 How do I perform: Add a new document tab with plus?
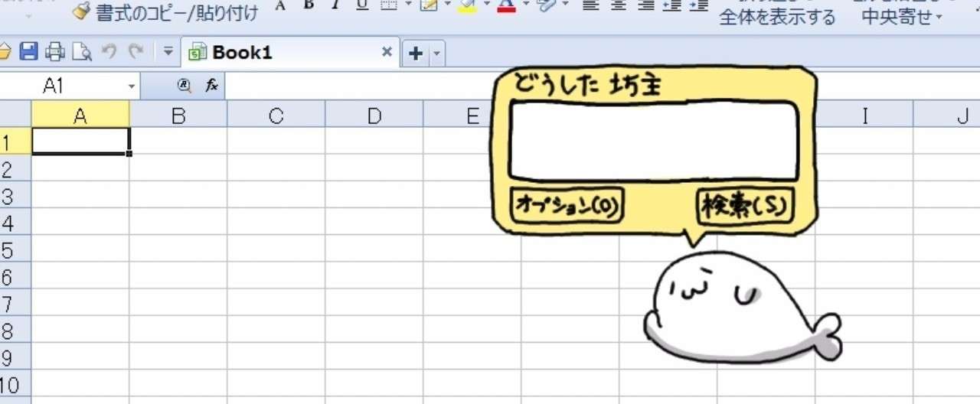(x=416, y=53)
